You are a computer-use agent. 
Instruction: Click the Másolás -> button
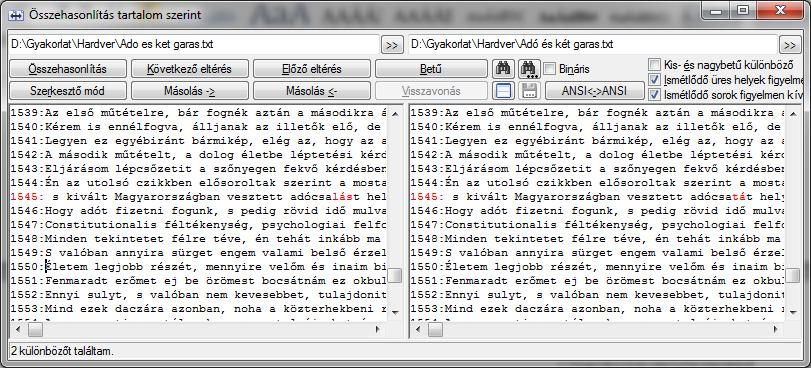point(190,91)
